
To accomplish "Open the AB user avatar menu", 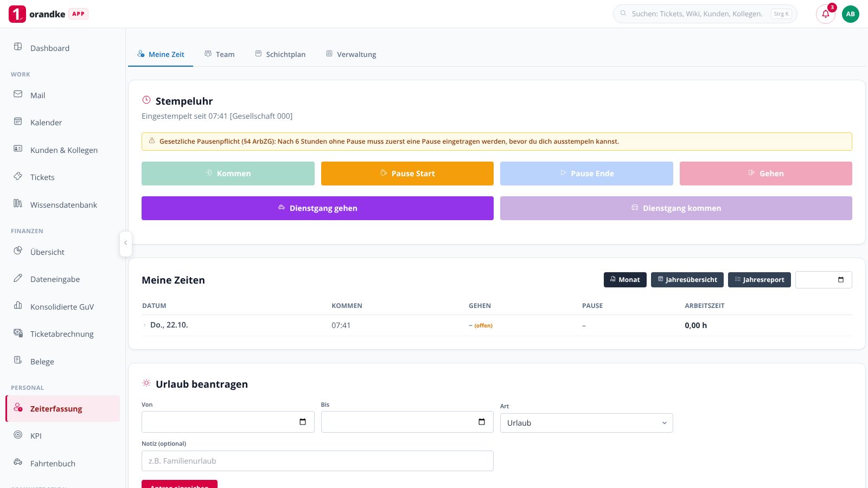I will tap(851, 14).
